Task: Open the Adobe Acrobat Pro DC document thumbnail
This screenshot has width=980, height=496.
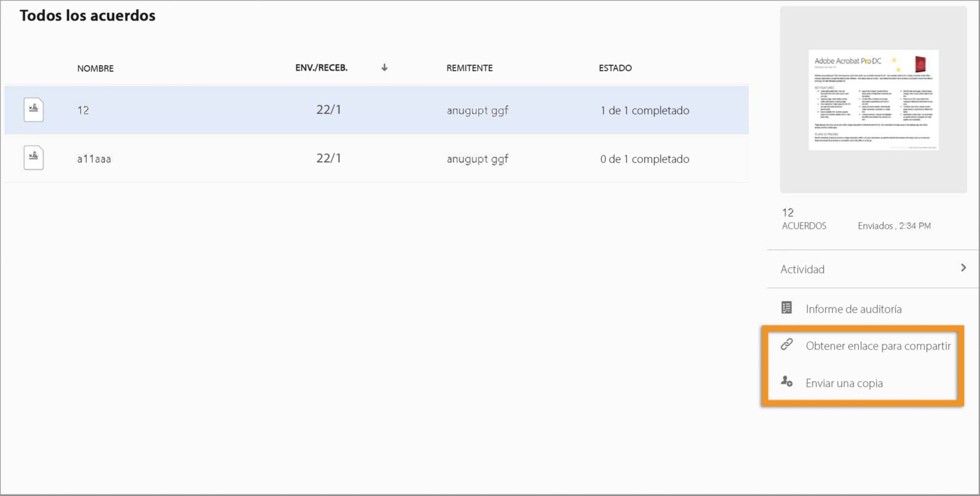Action: [873, 100]
